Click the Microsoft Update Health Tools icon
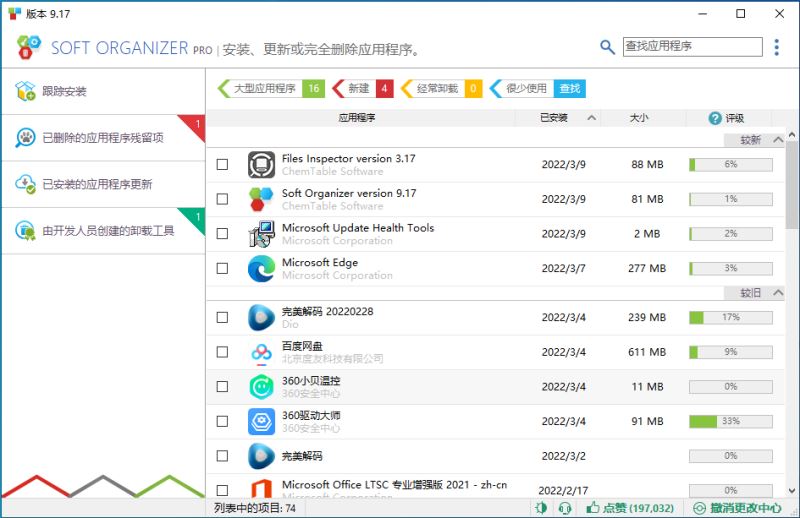800x518 pixels. coord(261,234)
